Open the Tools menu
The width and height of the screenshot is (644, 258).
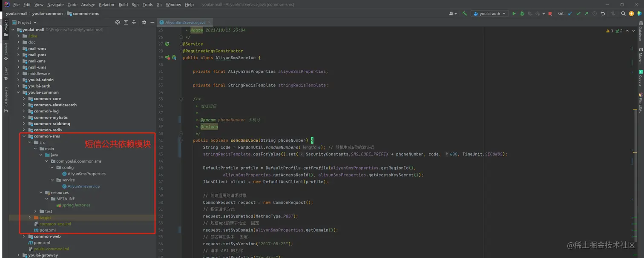pyautogui.click(x=147, y=5)
